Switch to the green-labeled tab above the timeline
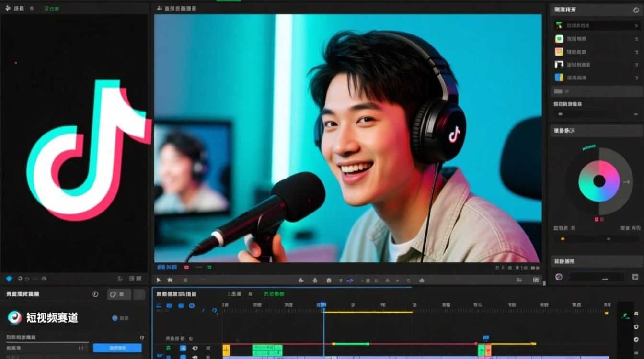 [x=274, y=293]
